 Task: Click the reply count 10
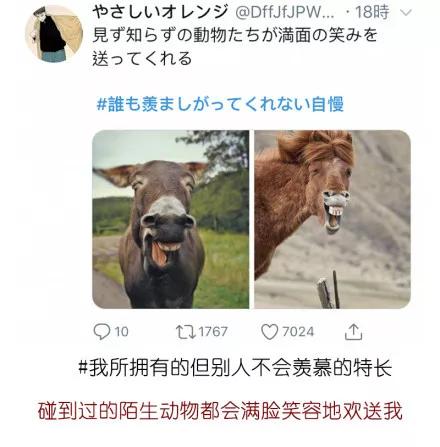pyautogui.click(x=122, y=332)
